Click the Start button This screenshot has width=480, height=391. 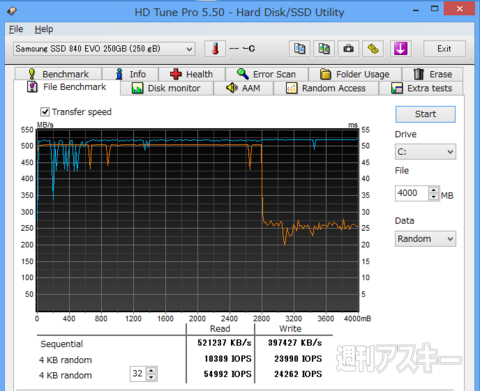[x=425, y=114]
